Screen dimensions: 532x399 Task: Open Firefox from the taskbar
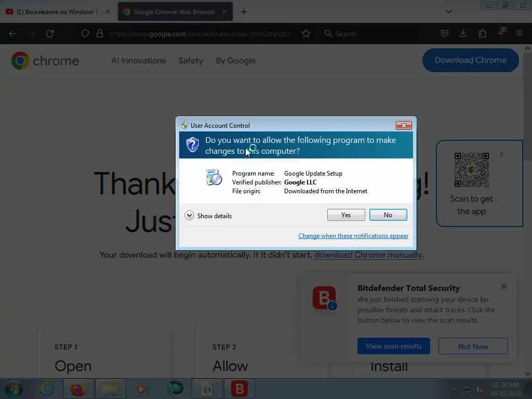coord(78,389)
